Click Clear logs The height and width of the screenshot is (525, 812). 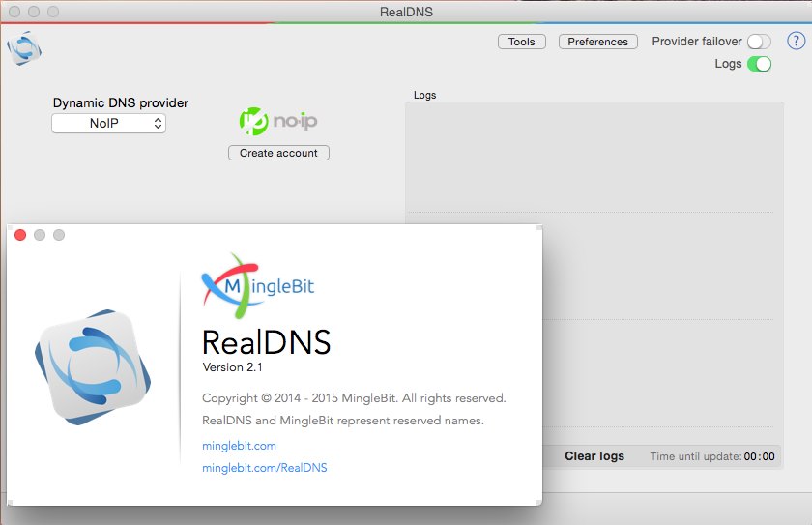click(x=594, y=456)
